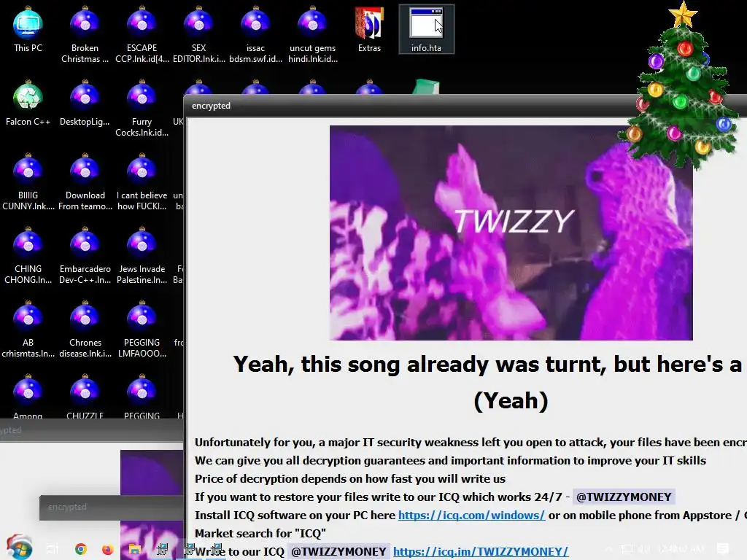Select the This PC desktop icon

pos(28,29)
